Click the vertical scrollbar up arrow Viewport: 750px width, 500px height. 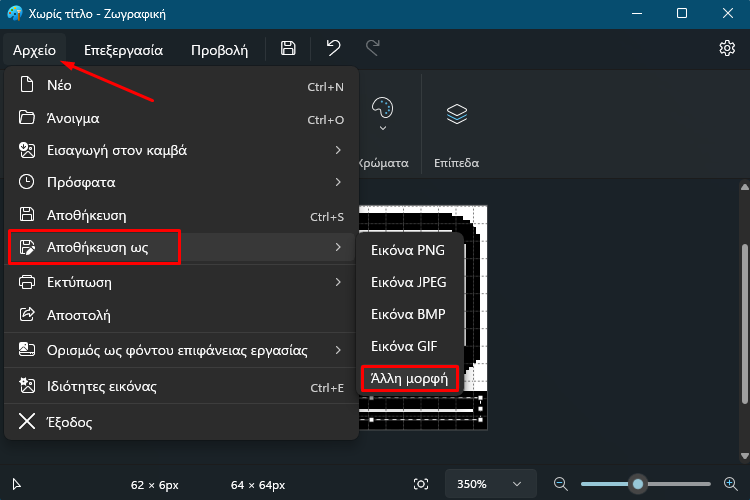coord(744,187)
